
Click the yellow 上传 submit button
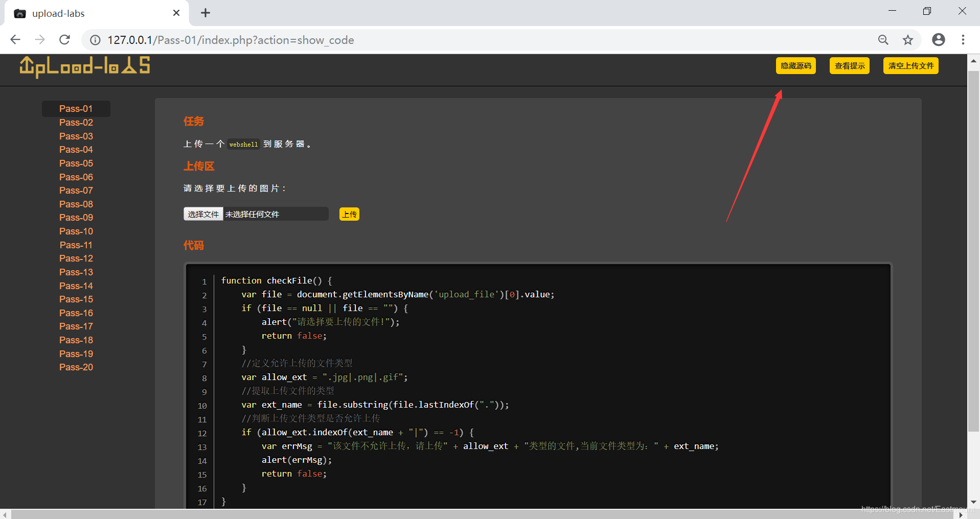pyautogui.click(x=349, y=214)
